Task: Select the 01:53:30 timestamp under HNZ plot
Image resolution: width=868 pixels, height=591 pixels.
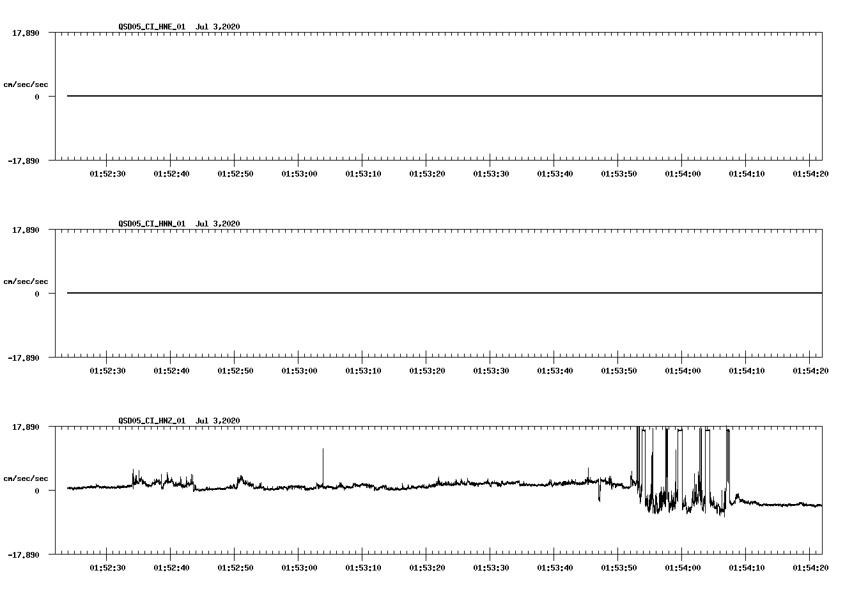Action: 491,567
